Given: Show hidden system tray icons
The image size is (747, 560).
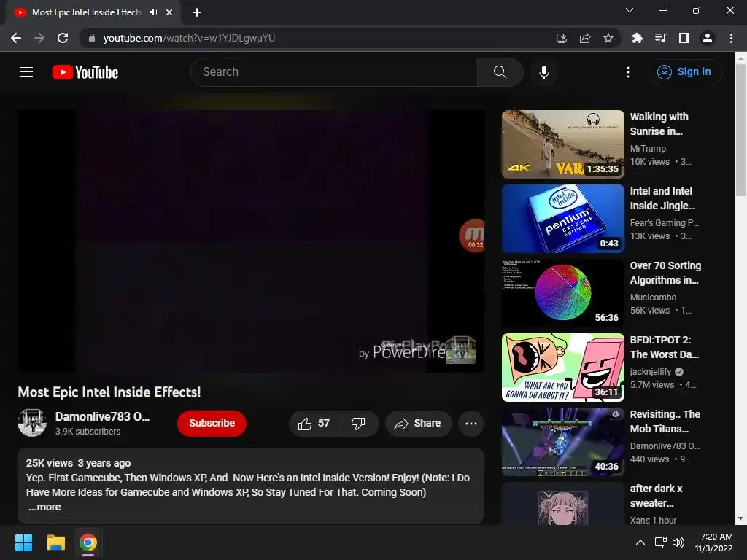Looking at the screenshot, I should coord(640,542).
